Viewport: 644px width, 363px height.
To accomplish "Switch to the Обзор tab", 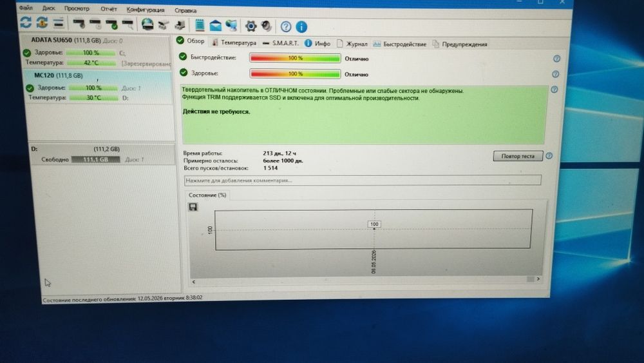I will click(x=191, y=41).
